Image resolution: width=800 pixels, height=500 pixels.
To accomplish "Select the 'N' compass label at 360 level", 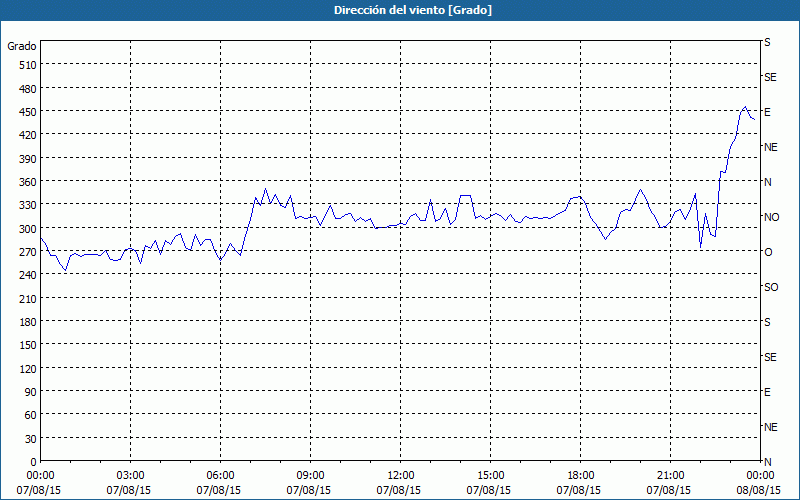I will (x=768, y=182).
